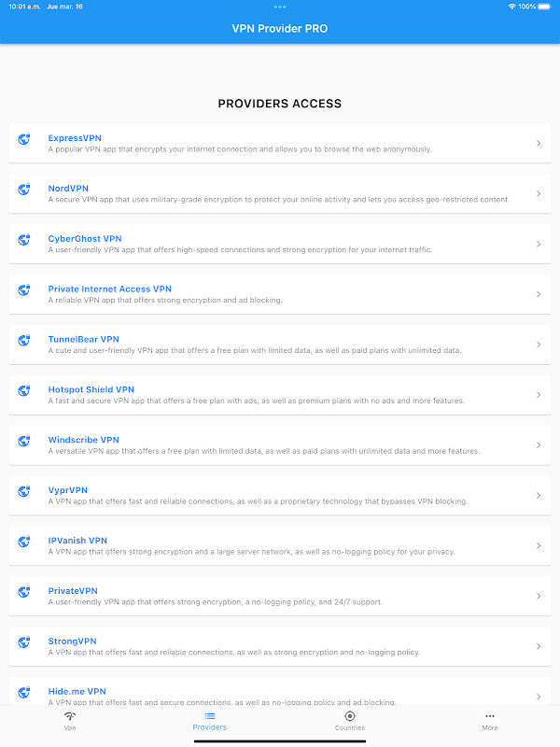Open the Hide.me VPN title
Screen dimensions: 560x747
77,692
